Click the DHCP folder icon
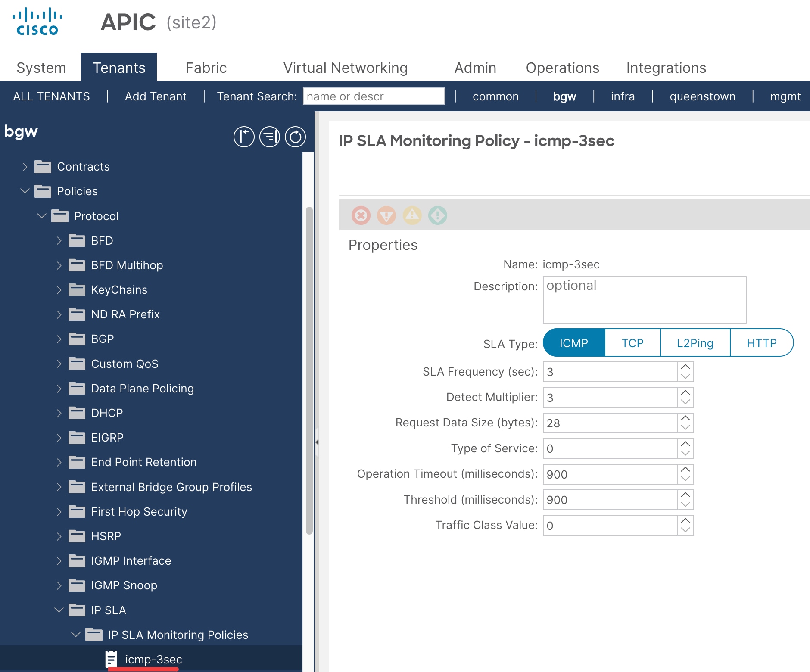This screenshot has width=810, height=672. [x=77, y=413]
